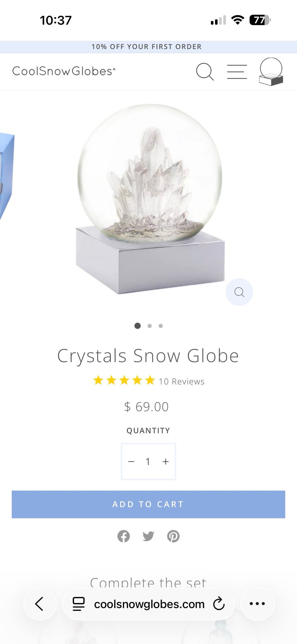The width and height of the screenshot is (297, 644).
Task: Open the 10 Reviews link
Action: (x=182, y=381)
